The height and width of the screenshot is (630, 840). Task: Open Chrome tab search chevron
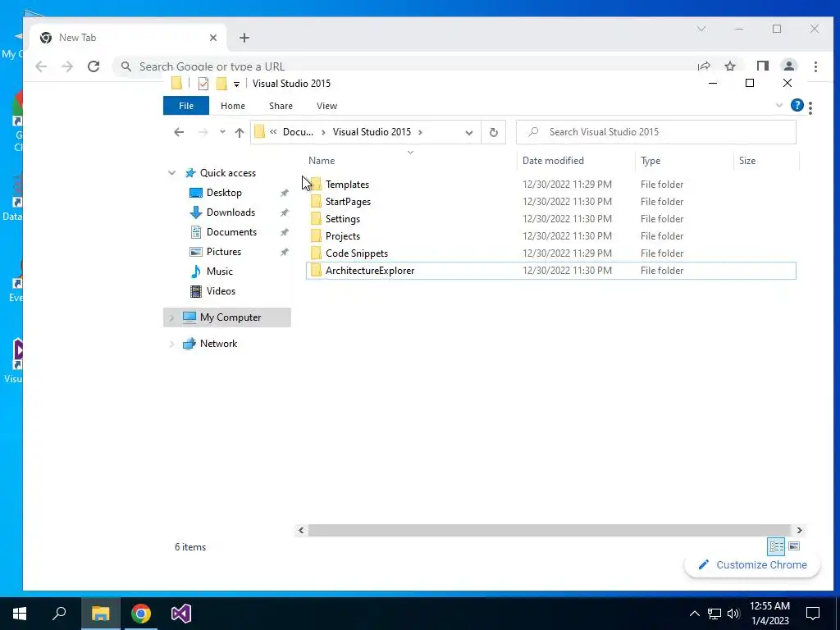[x=701, y=29]
